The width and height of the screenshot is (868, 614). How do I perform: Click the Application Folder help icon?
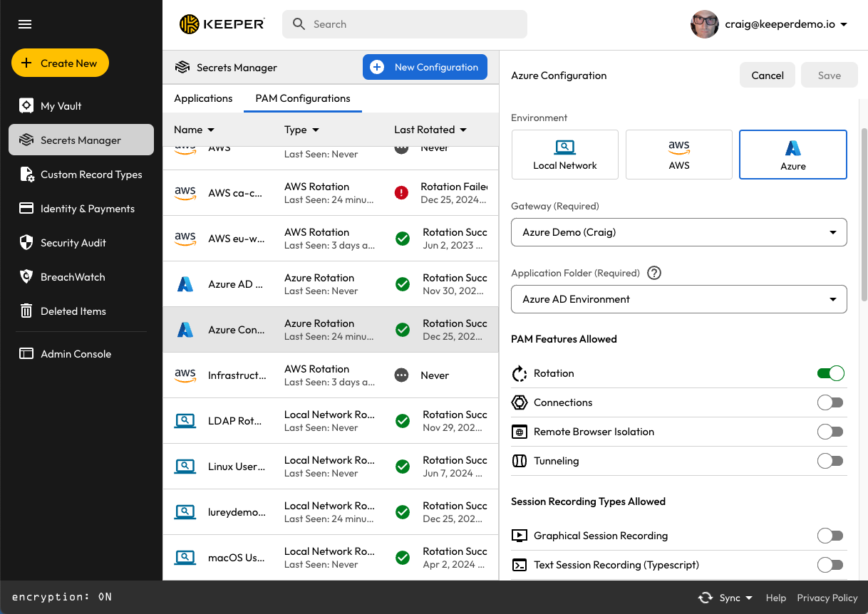[x=653, y=273]
